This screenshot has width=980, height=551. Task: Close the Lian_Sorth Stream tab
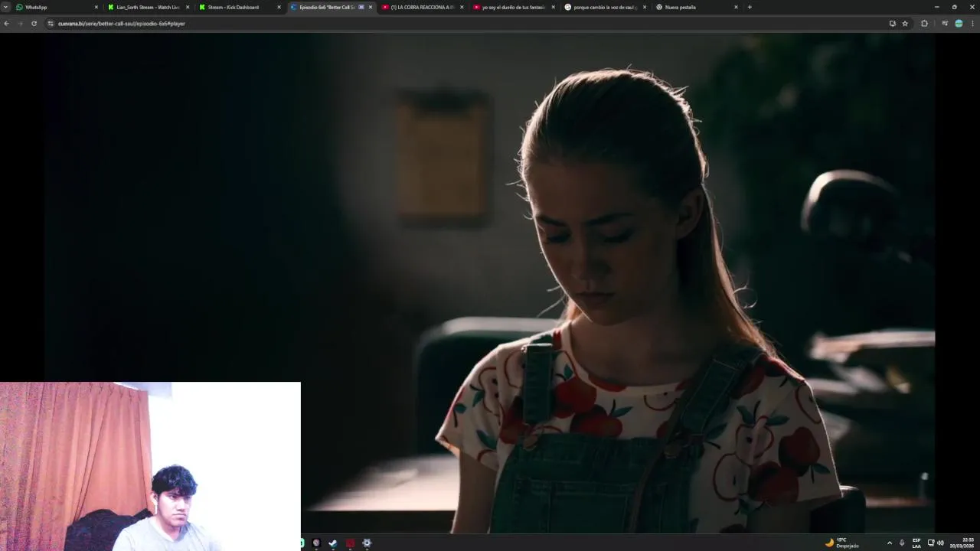tap(188, 7)
